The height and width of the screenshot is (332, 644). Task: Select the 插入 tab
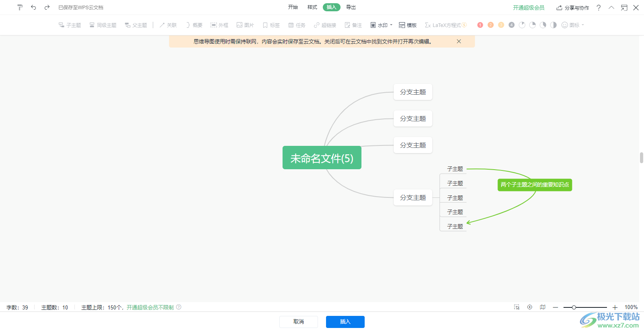(x=332, y=7)
